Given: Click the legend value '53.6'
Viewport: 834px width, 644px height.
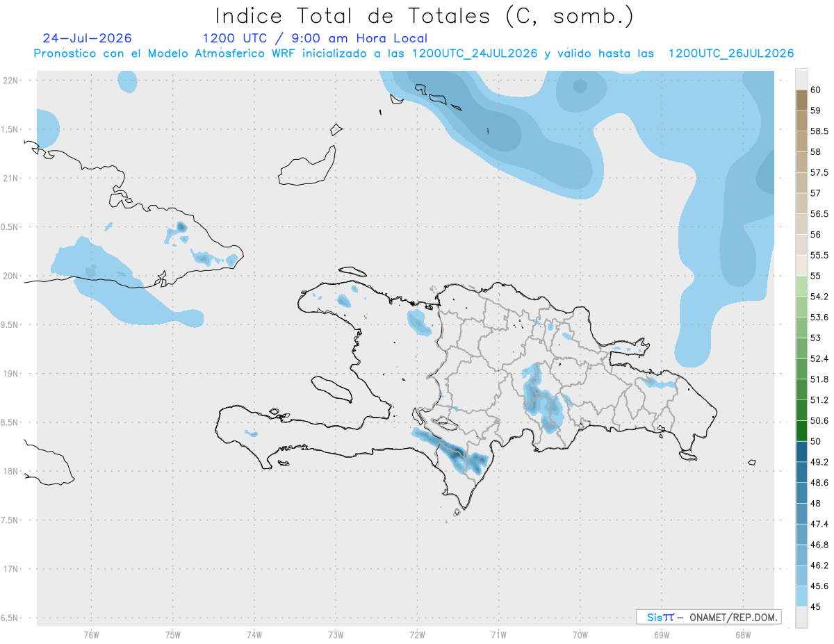Looking at the screenshot, I should [x=819, y=317].
